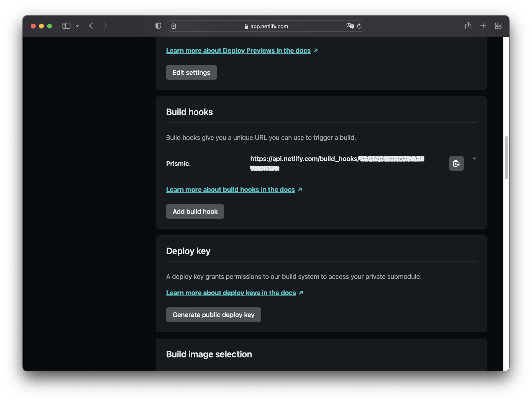Click Add build hook button
532x401 pixels.
point(195,211)
